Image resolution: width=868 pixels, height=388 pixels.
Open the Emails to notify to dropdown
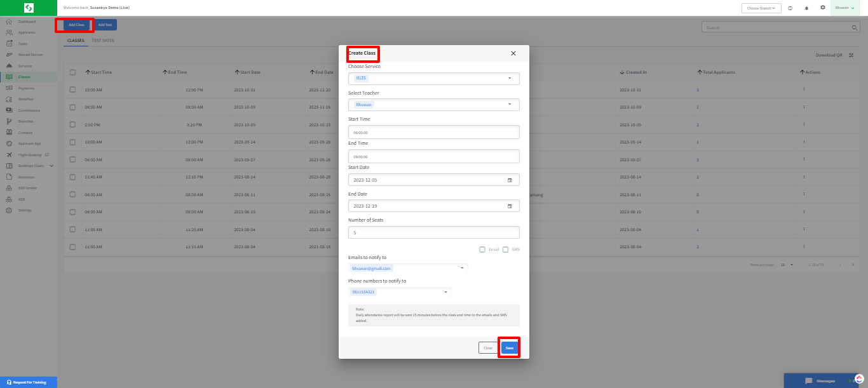point(461,268)
